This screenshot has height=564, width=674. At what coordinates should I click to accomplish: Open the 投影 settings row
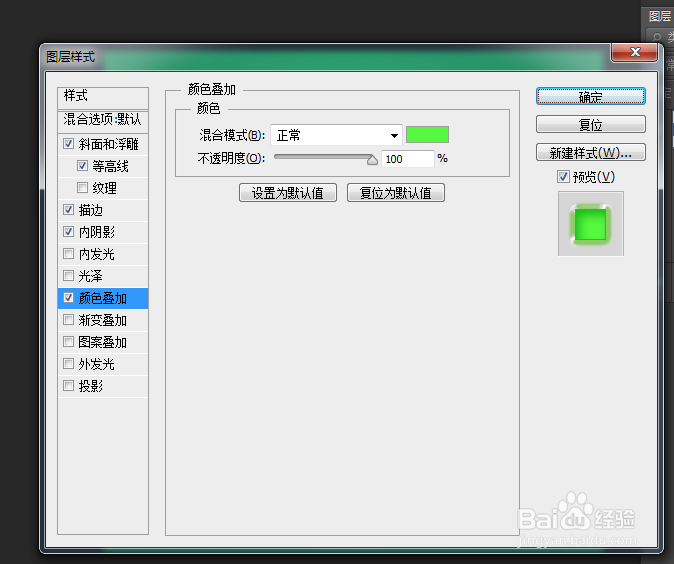coord(103,386)
